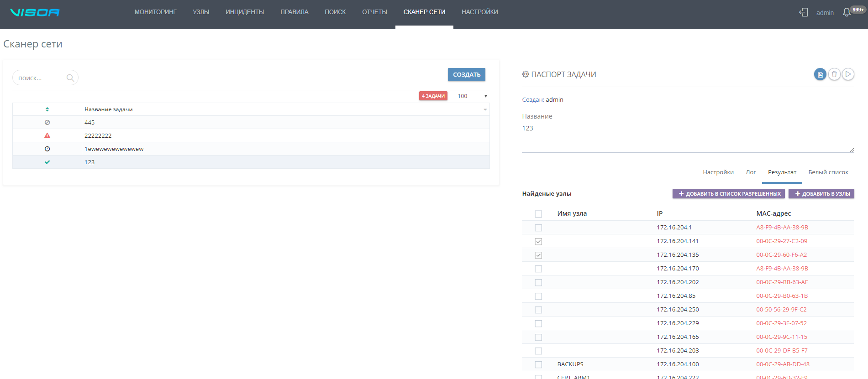Click the IP 172.16.204.203
The width and height of the screenshot is (868, 379).
click(678, 351)
